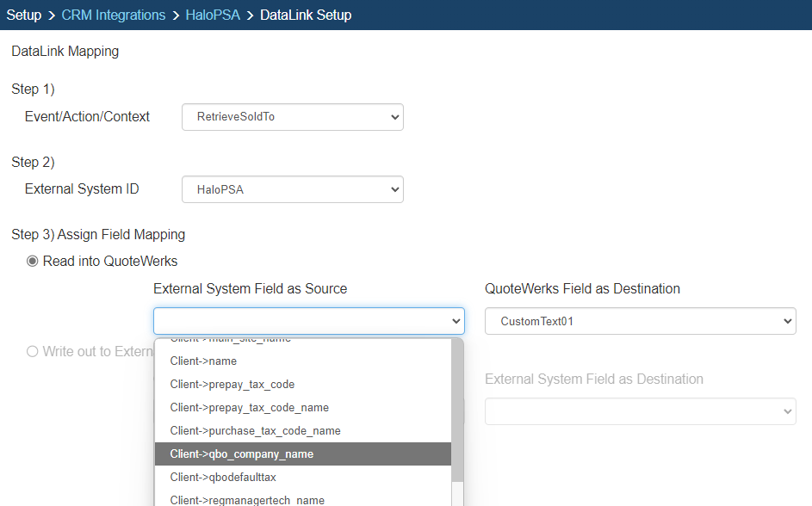
Task: Select the Write out to External radio button
Action: [34, 351]
